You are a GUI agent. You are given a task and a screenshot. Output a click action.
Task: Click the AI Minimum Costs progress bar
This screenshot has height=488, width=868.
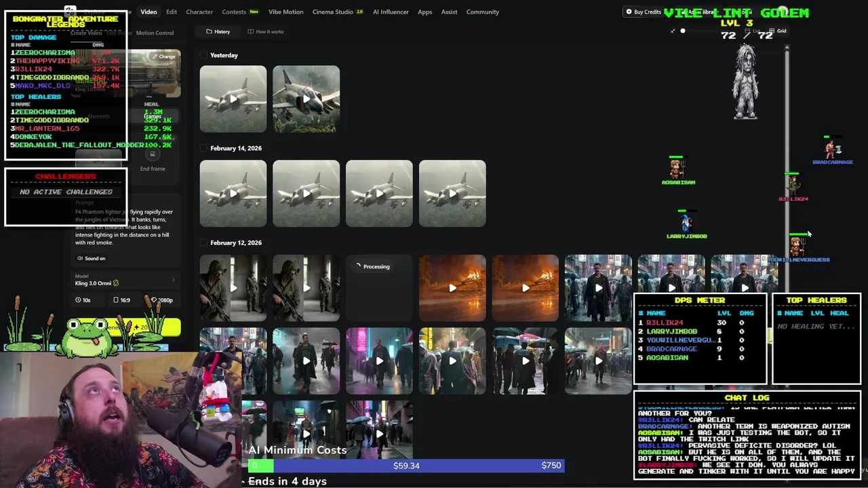(x=406, y=466)
